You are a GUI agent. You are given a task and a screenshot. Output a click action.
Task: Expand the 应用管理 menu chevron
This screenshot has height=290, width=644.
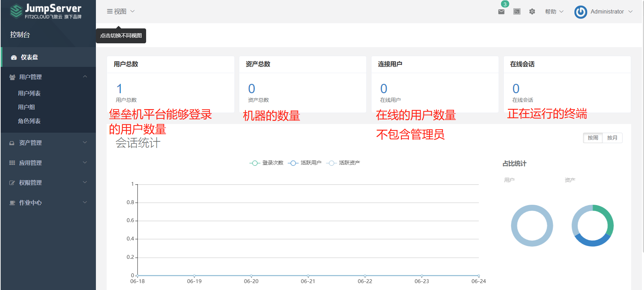click(85, 162)
